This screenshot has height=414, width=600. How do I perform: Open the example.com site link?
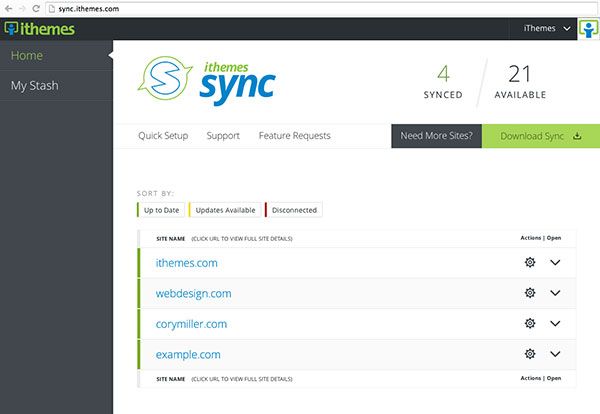pos(188,355)
